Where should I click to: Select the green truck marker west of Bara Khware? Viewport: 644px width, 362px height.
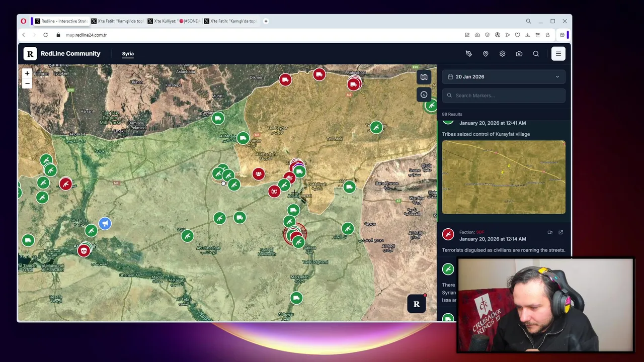pyautogui.click(x=349, y=188)
